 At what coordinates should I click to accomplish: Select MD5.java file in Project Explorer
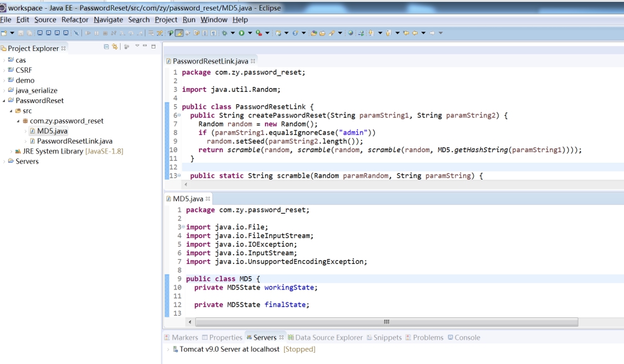pyautogui.click(x=52, y=131)
